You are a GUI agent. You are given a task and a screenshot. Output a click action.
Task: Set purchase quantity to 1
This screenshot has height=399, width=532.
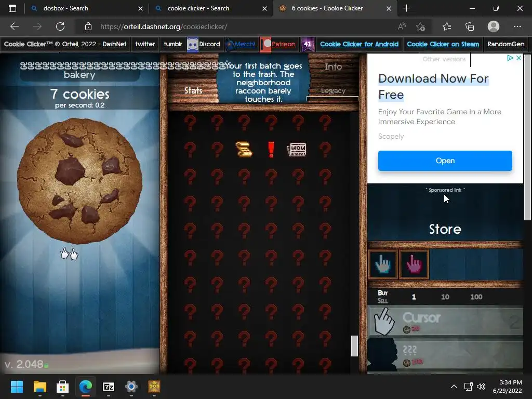(414, 297)
